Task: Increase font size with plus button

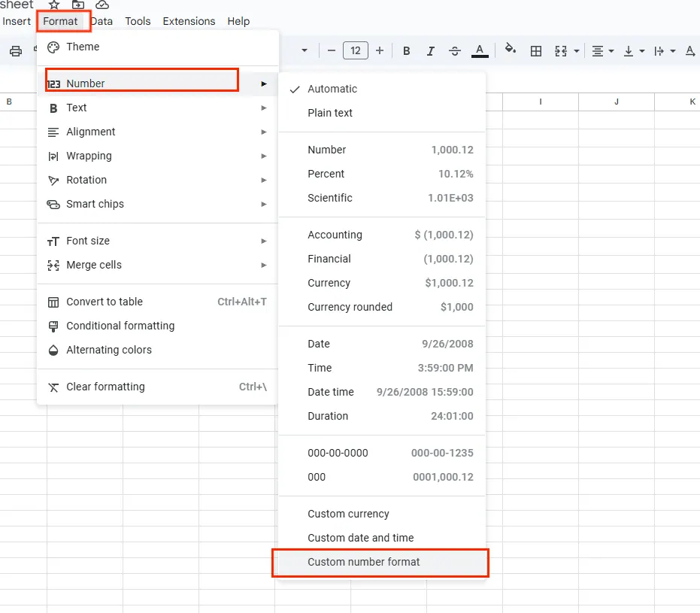Action: pos(380,51)
